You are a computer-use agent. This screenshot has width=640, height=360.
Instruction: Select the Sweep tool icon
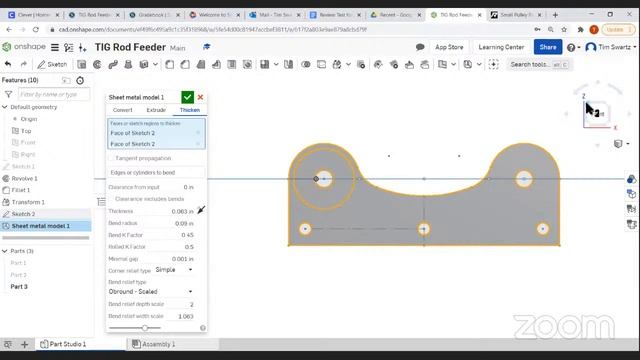(113, 64)
